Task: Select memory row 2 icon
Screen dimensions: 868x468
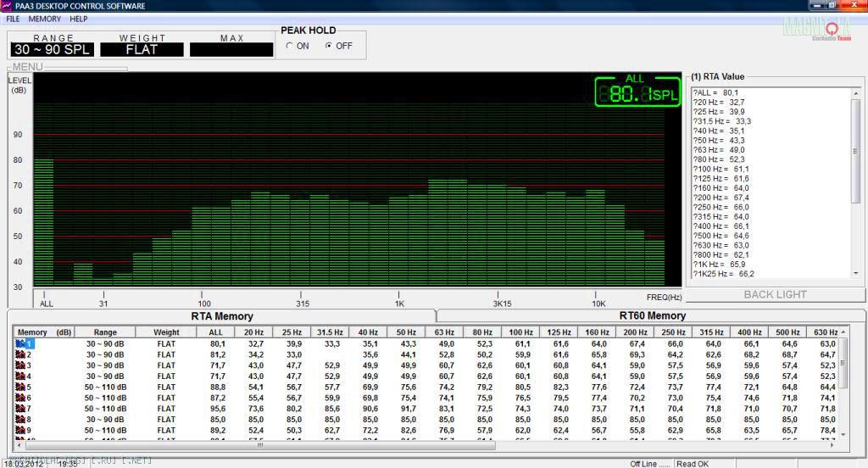Action: [20, 354]
